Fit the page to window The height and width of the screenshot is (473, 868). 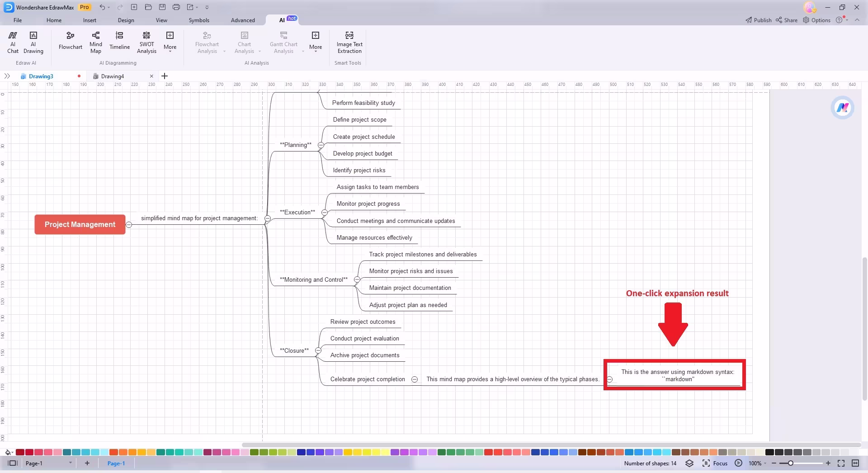[x=841, y=464]
